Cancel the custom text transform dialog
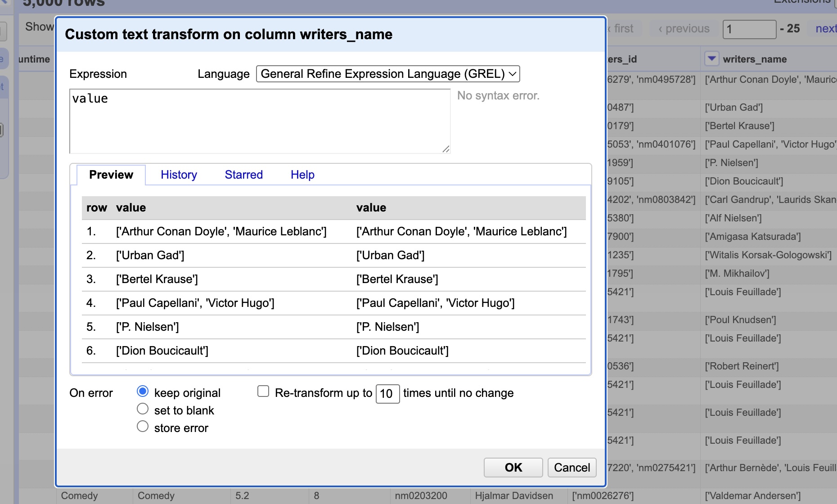 pyautogui.click(x=572, y=468)
